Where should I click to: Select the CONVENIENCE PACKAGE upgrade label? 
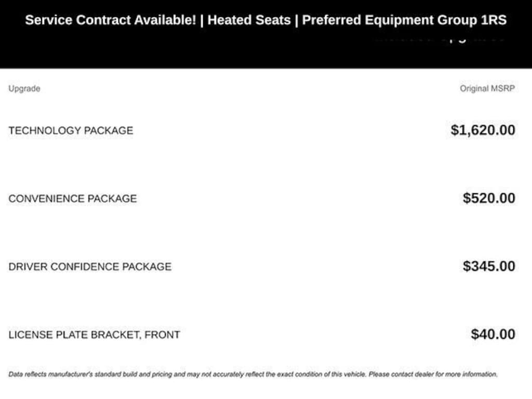coord(73,198)
